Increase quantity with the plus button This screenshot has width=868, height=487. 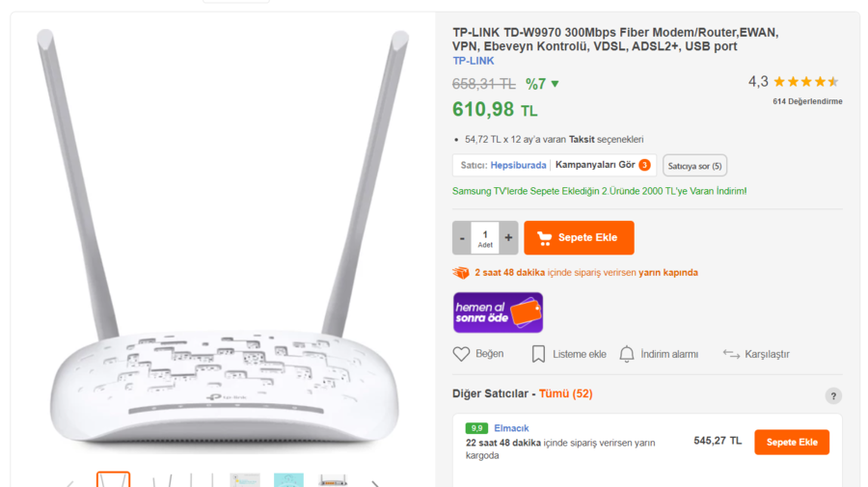click(x=508, y=237)
